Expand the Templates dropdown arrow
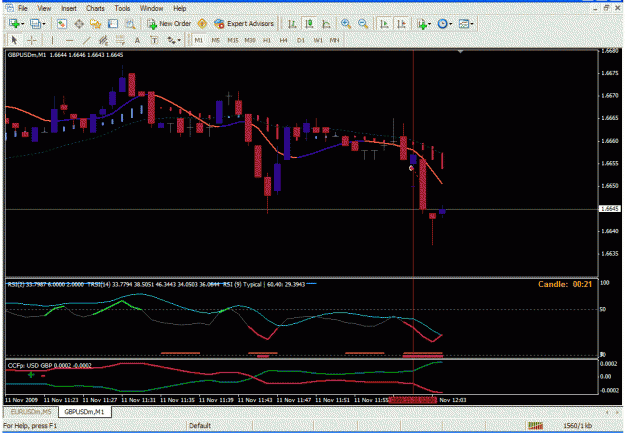625x433 pixels. point(472,24)
